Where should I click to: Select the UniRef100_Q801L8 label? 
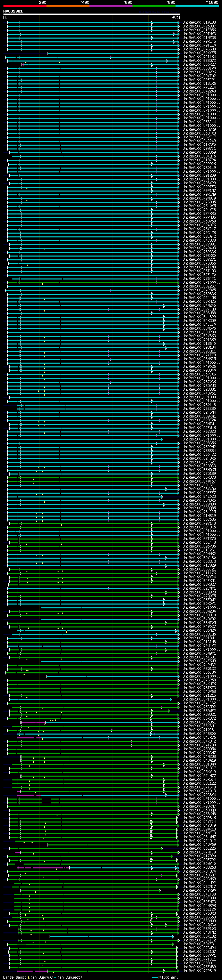tap(199, 405)
